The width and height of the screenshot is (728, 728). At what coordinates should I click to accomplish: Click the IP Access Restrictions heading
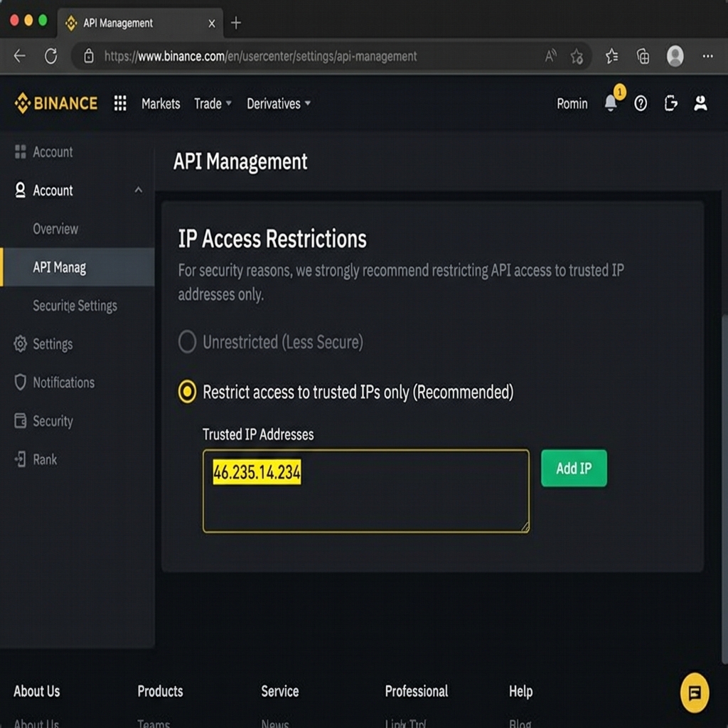click(272, 239)
